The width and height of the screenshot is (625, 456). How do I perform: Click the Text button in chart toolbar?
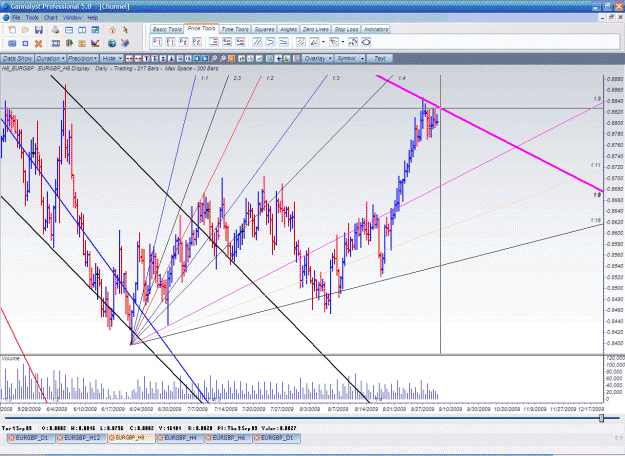(x=379, y=59)
